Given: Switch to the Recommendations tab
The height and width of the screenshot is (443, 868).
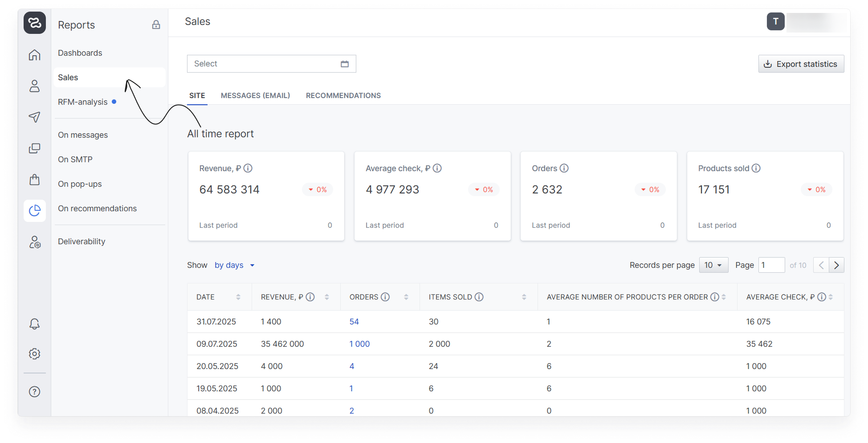Looking at the screenshot, I should (343, 96).
